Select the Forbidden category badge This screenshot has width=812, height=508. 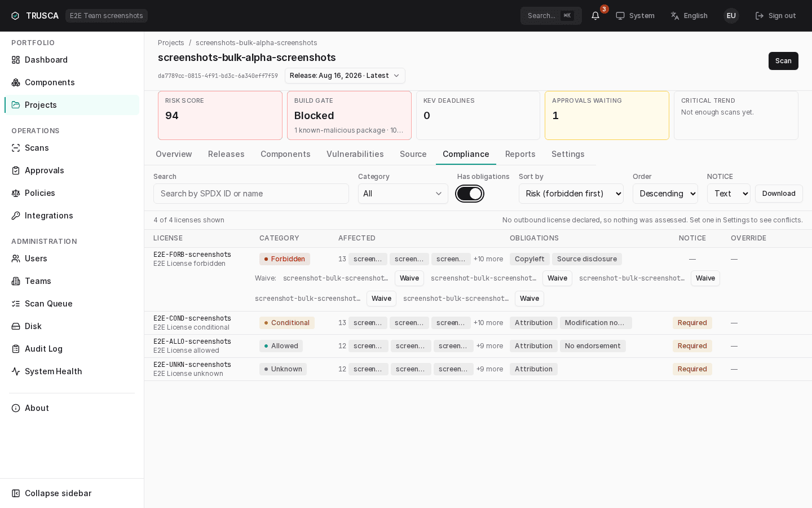[285, 259]
